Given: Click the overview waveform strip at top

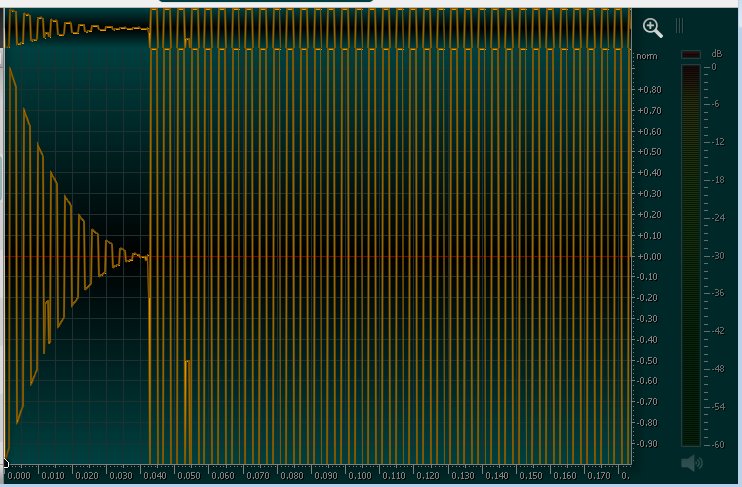Looking at the screenshot, I should pyautogui.click(x=318, y=29).
